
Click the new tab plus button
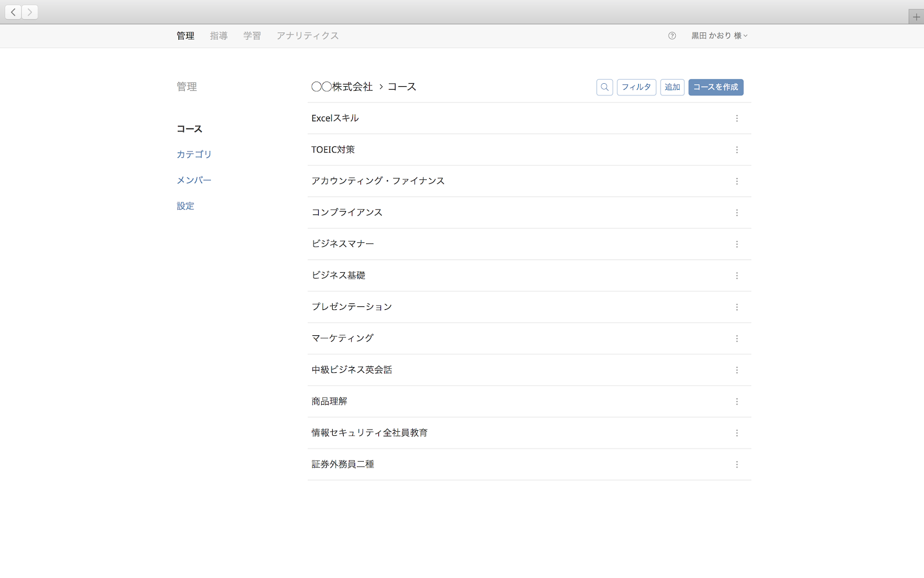click(x=916, y=17)
